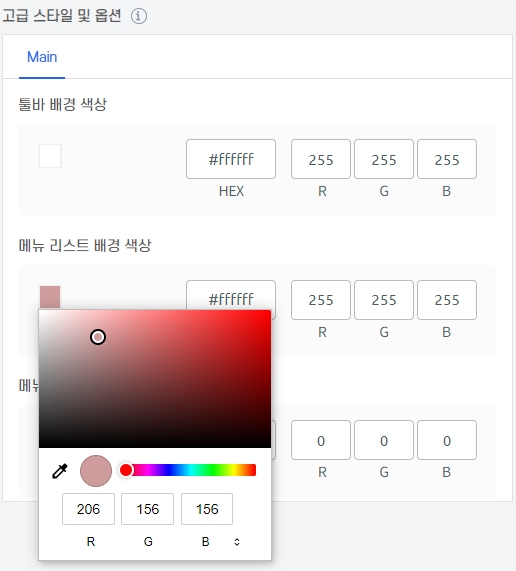This screenshot has height=571, width=516.
Task: Click the circular color preview in picker
Action: click(x=96, y=471)
